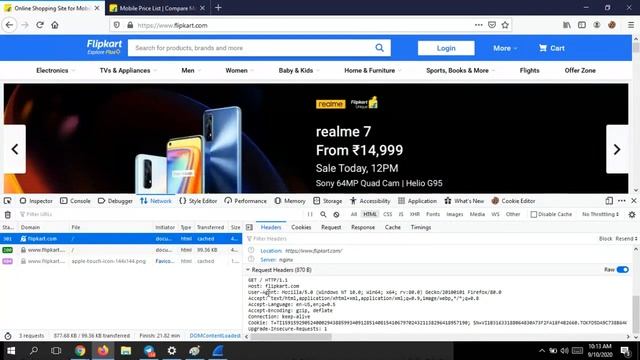
Task: Click horizontal scrollbar in headers panel
Action: (x=291, y=337)
